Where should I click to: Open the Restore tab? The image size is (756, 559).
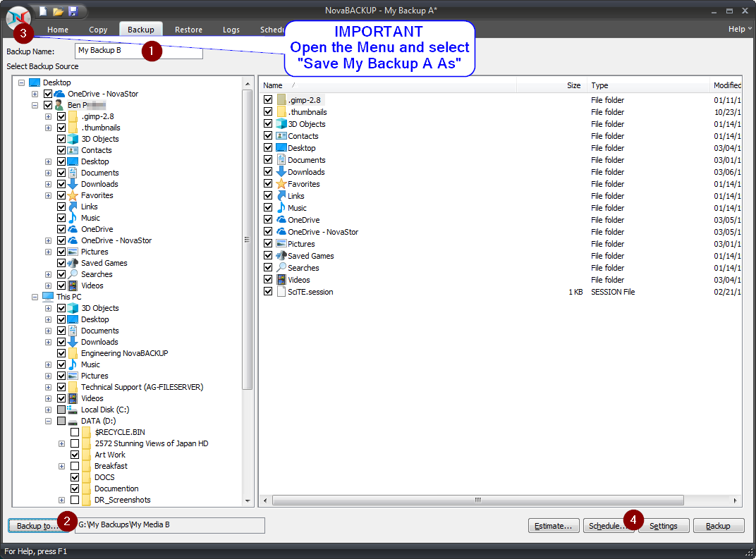(x=188, y=30)
